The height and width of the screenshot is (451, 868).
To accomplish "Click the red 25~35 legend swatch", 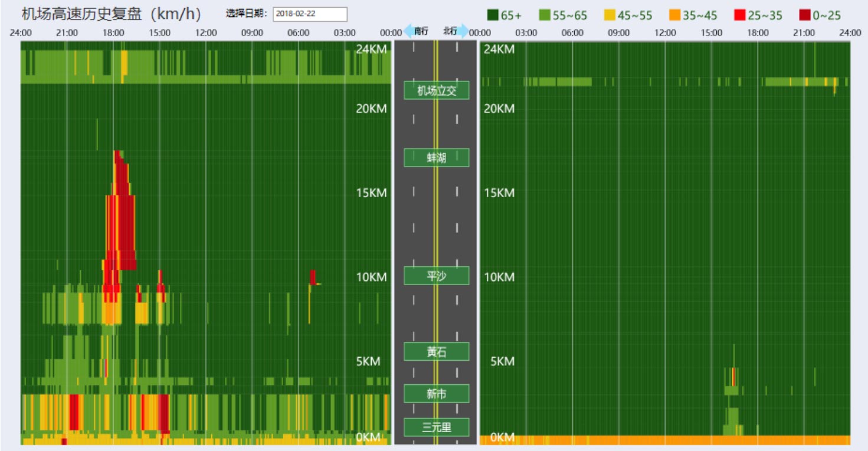I will click(740, 15).
